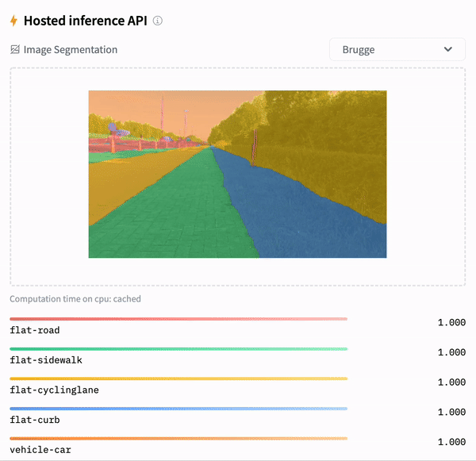This screenshot has width=476, height=461.
Task: Select the green segment in the image
Action: tap(198, 214)
